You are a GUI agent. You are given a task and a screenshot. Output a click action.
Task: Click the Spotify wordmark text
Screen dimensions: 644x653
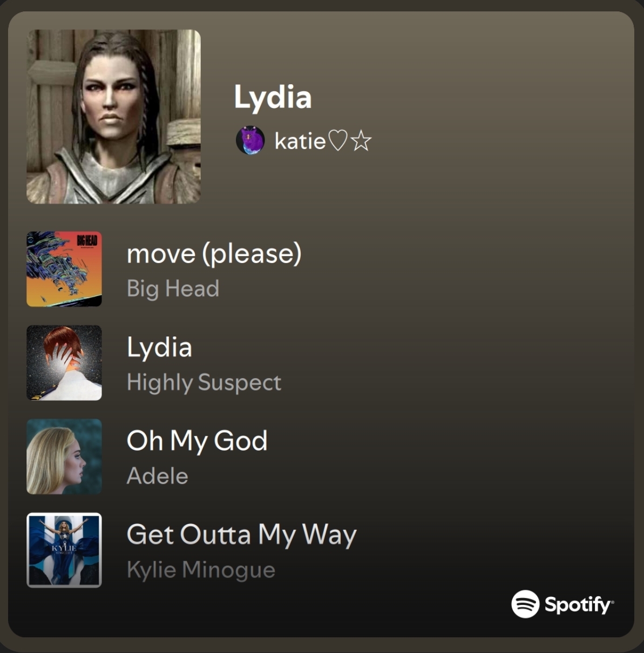point(579,605)
